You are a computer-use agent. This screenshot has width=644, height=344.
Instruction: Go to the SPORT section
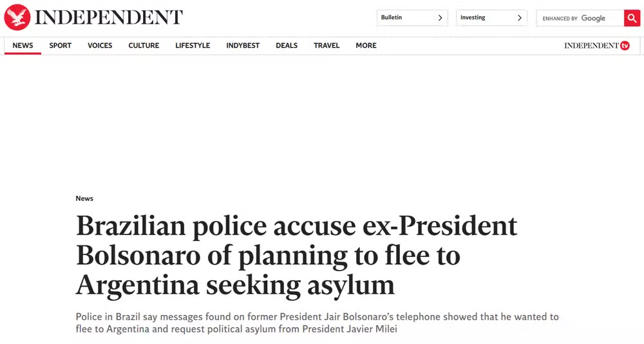coord(61,46)
